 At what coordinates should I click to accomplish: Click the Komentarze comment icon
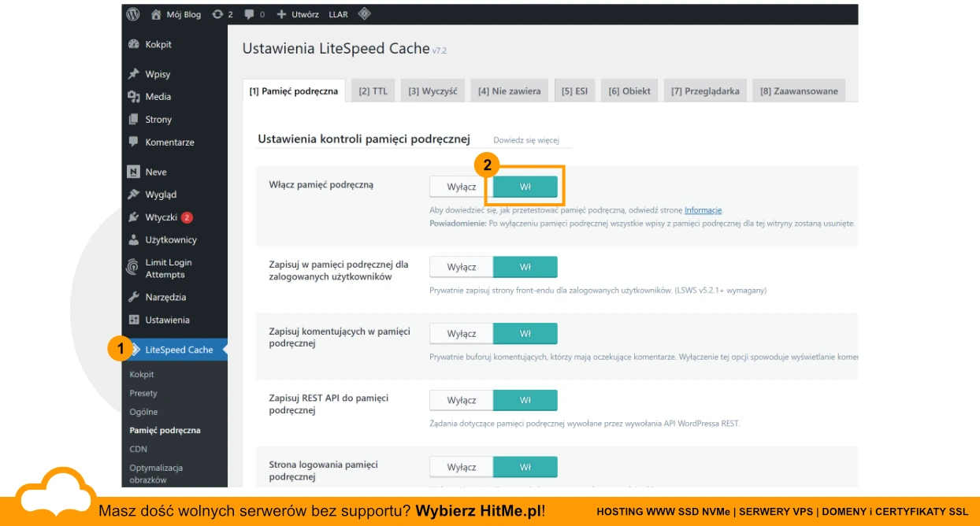pyautogui.click(x=134, y=143)
